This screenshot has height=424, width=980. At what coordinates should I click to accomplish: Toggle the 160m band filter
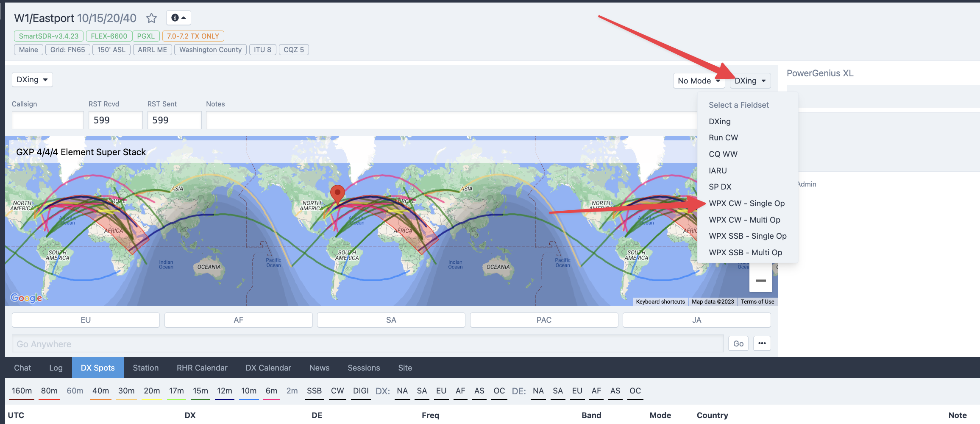coord(22,391)
